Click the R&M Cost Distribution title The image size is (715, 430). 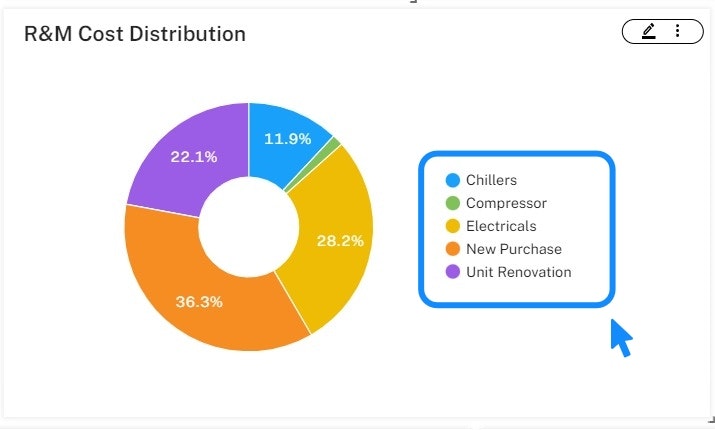[135, 34]
